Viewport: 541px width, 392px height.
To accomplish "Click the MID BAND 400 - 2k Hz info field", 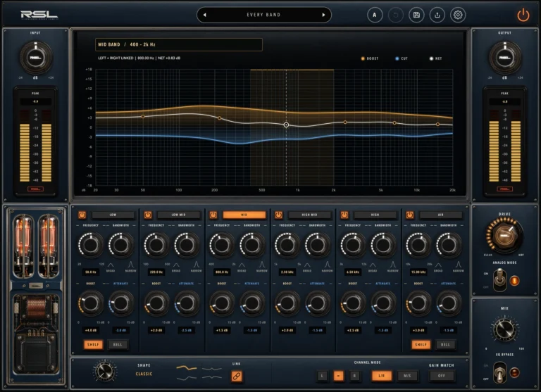I will (179, 44).
